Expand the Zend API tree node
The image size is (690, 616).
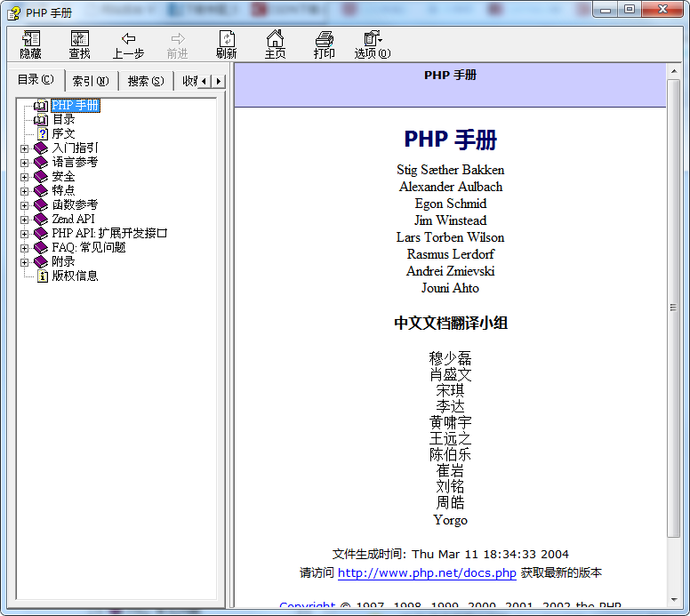pyautogui.click(x=25, y=220)
